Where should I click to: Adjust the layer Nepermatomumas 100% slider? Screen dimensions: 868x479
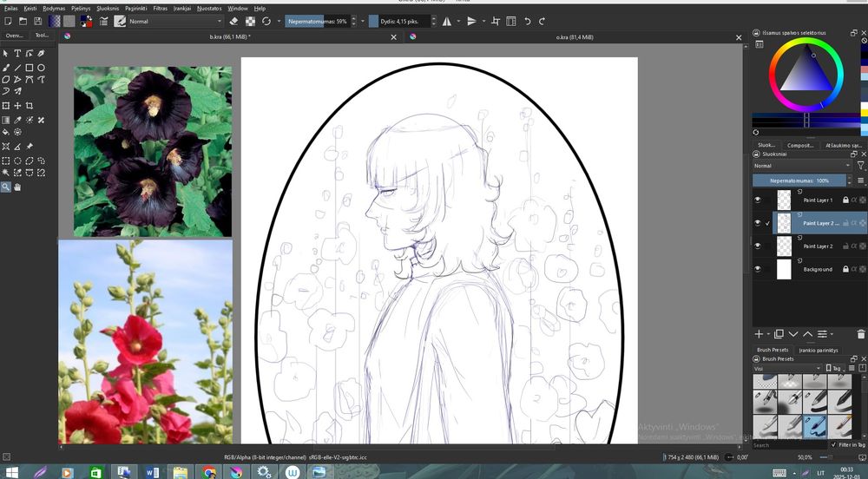click(x=799, y=180)
